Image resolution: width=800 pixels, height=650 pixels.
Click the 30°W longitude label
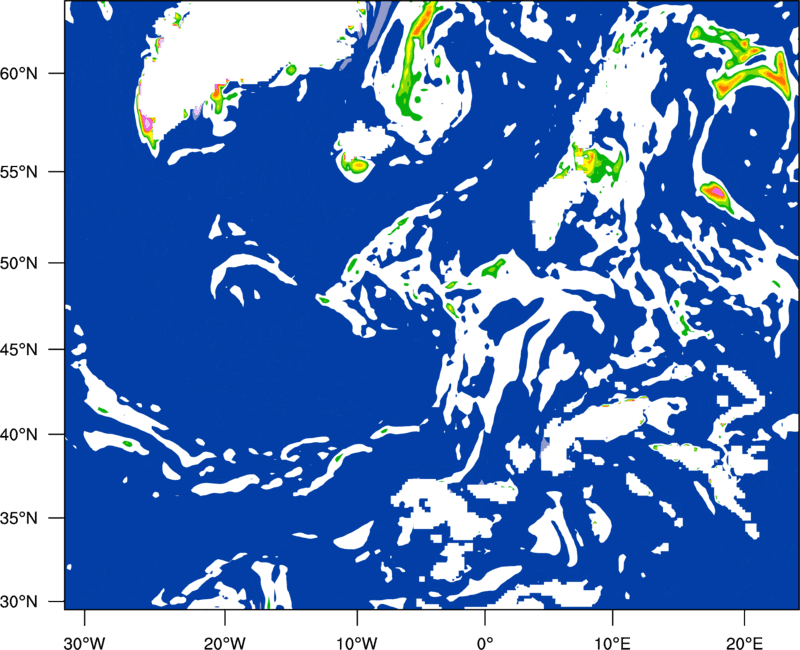tap(84, 643)
